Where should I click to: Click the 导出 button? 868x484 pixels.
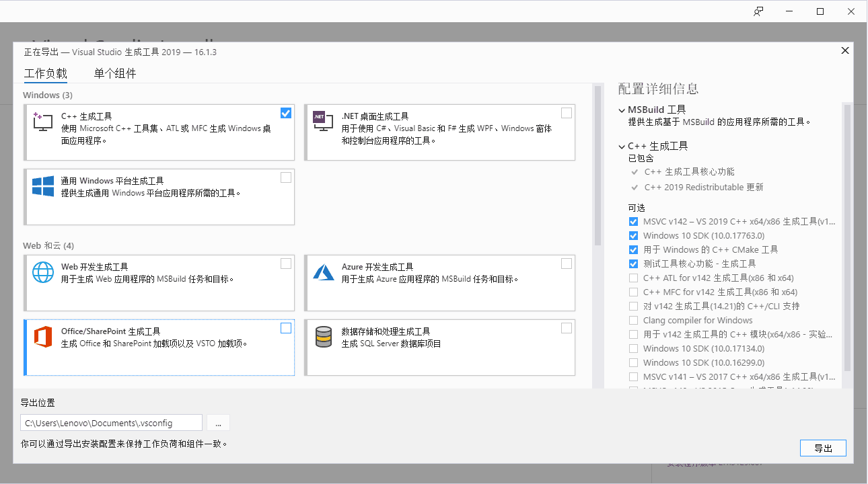pos(823,448)
